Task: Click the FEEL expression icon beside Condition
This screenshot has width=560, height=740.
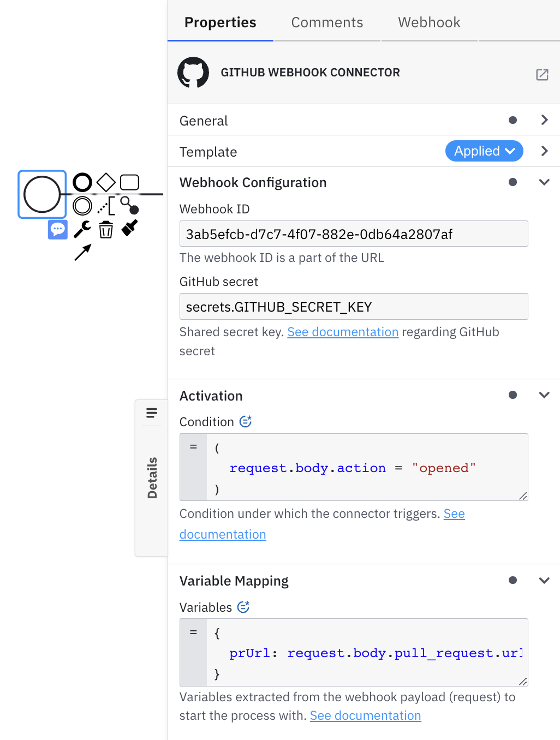Action: pos(245,421)
